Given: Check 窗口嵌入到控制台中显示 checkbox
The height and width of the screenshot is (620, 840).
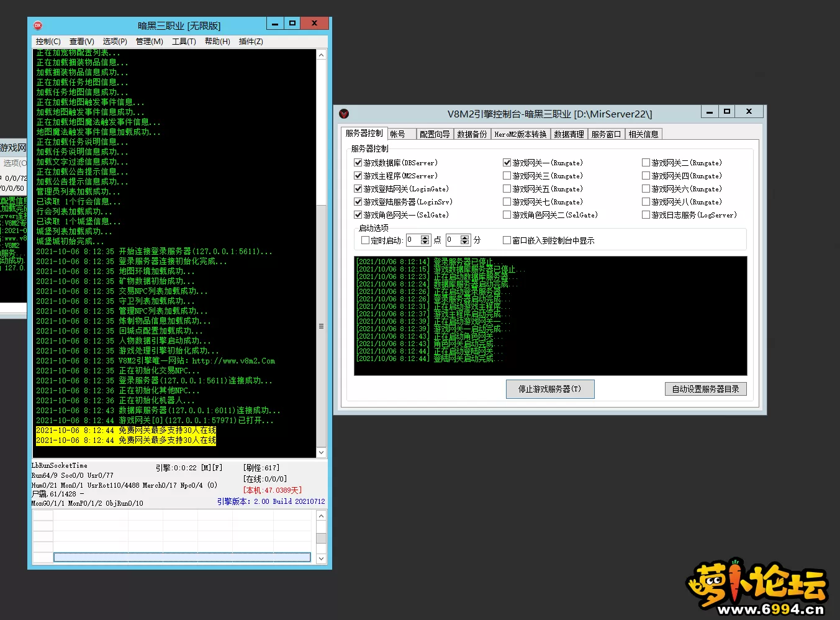Looking at the screenshot, I should 507,240.
